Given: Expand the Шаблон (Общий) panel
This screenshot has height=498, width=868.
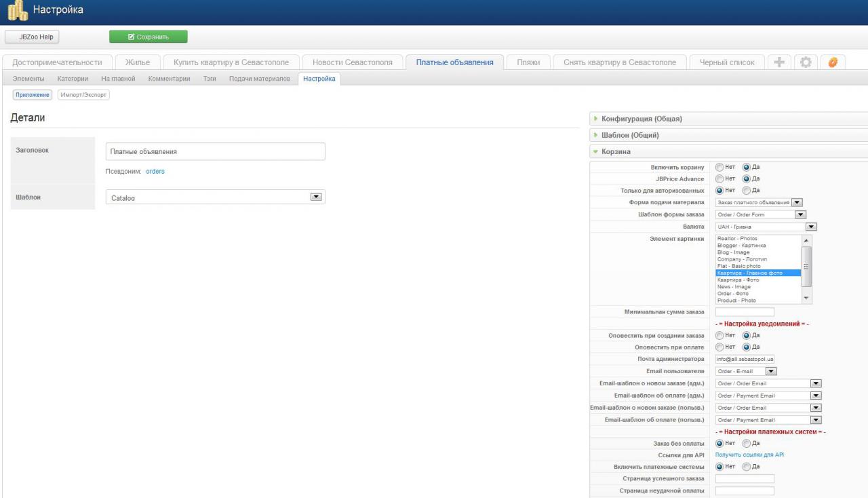Looking at the screenshot, I should pyautogui.click(x=630, y=135).
